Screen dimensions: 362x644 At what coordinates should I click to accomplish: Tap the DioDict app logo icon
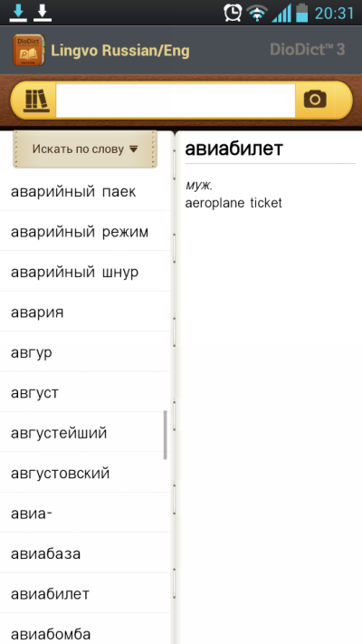[28, 50]
